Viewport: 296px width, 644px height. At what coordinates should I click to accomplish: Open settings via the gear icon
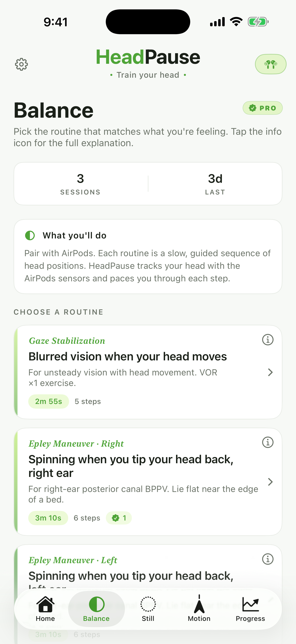click(22, 64)
